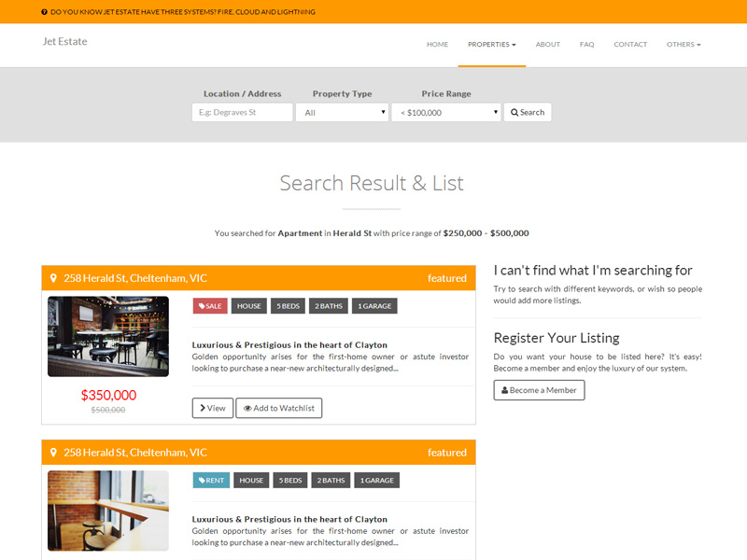This screenshot has height=560, width=747.
Task: Expand the OTHERS navigation dropdown
Action: pyautogui.click(x=684, y=44)
